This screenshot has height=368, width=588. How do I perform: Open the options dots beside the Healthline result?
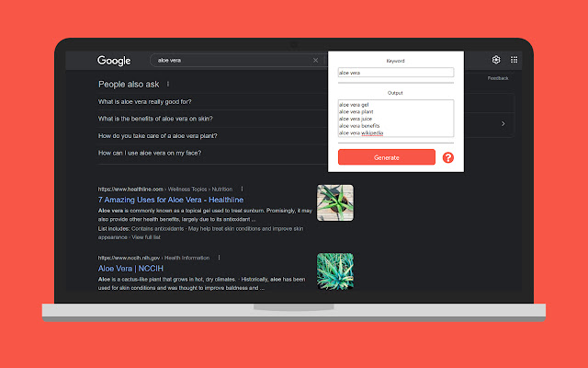[242, 189]
